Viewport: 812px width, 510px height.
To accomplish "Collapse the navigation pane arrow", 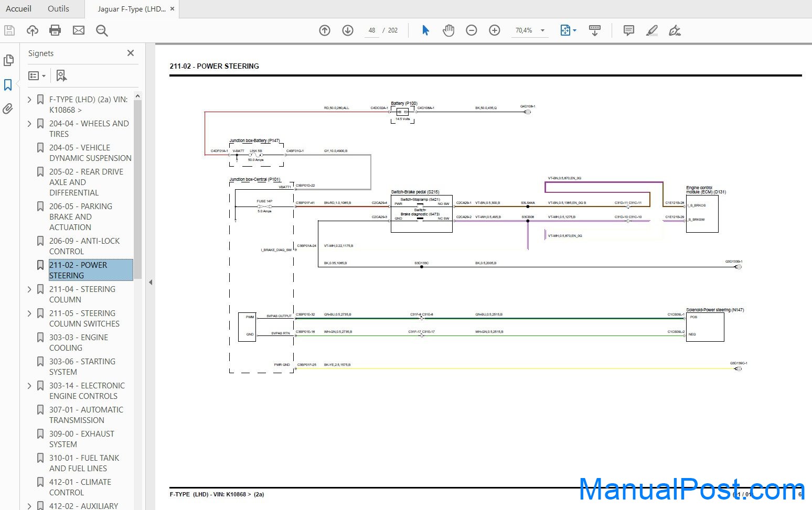I will click(151, 282).
